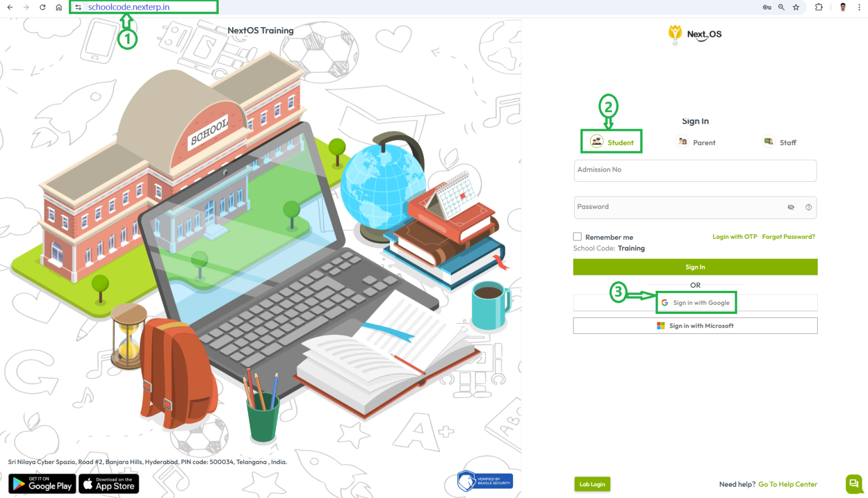
Task: Click the Lab Login button
Action: 592,484
